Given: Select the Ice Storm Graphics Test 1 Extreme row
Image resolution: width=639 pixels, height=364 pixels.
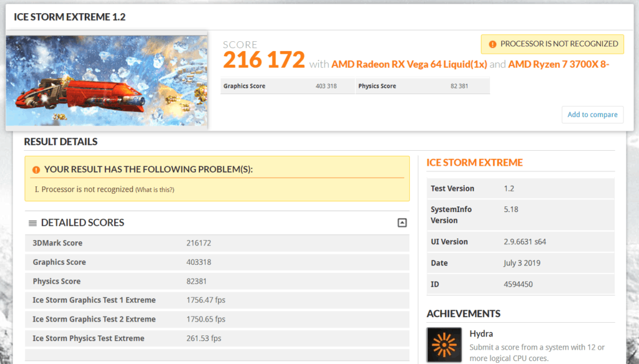Looking at the screenshot, I should point(217,300).
